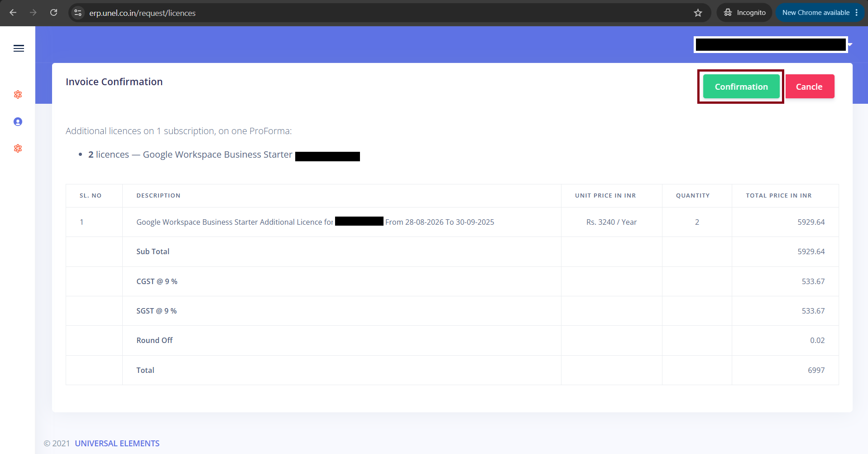Focus the address bar URL erp.unel.co.in/request/licences
Screen dimensions: 868x454
point(142,13)
